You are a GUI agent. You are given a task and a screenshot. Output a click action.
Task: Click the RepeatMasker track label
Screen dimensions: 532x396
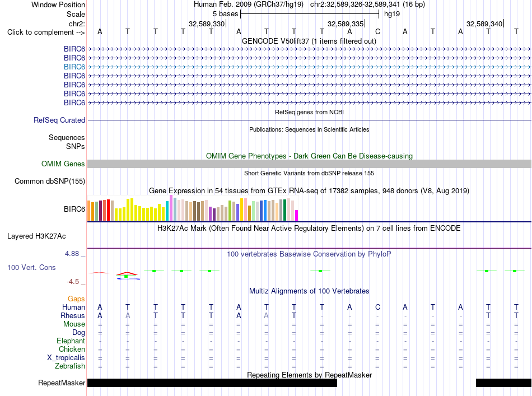(x=62, y=383)
